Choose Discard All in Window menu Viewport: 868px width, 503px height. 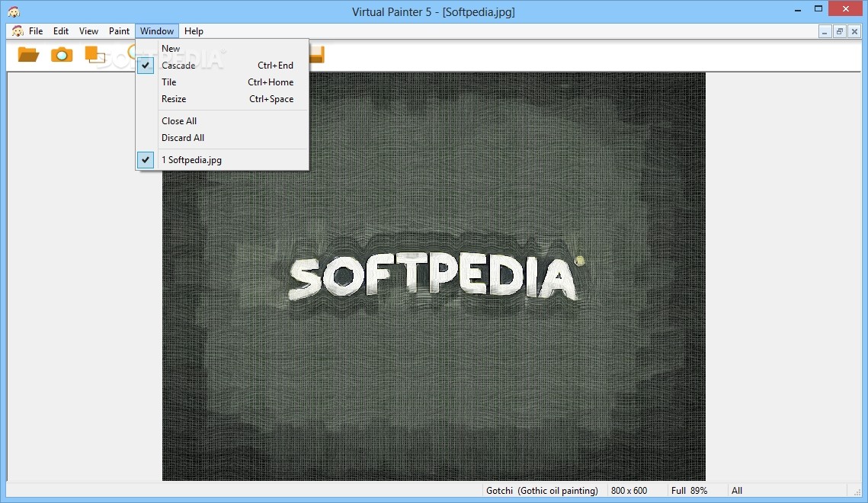[222, 138]
